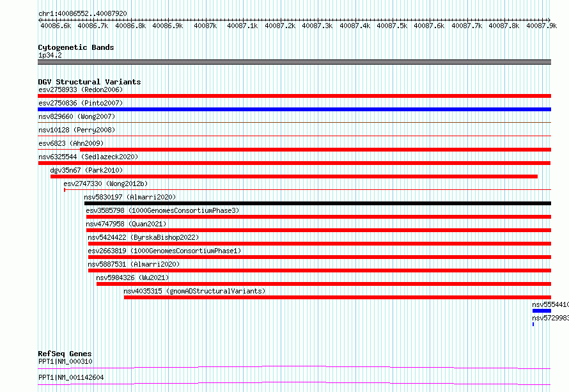
Task: Select the black bar for nsv5830197
Action: point(318,203)
